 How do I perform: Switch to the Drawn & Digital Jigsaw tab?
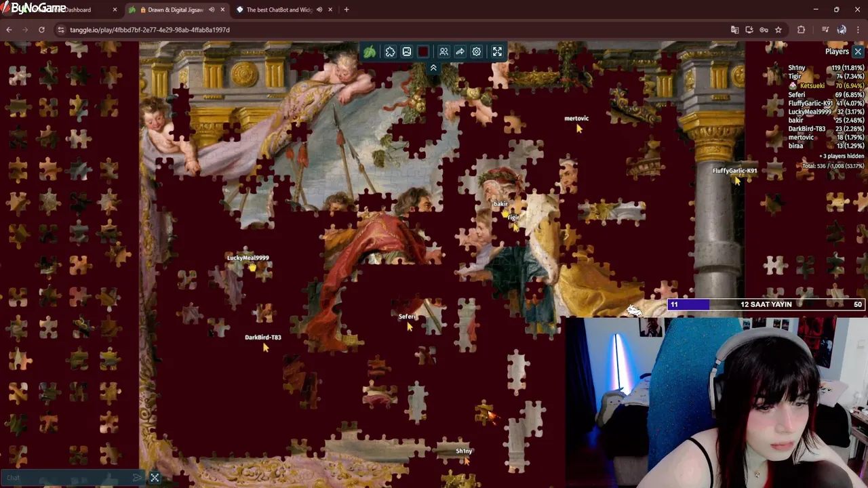(176, 9)
